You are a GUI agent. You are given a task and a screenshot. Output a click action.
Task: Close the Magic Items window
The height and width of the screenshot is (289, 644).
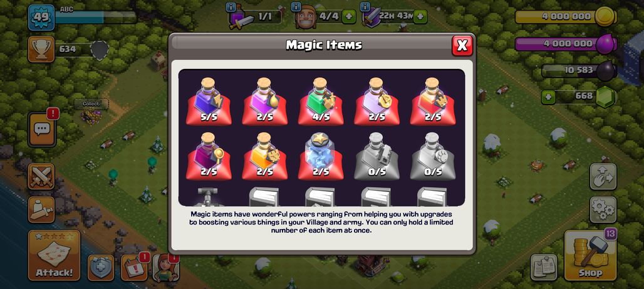[462, 45]
